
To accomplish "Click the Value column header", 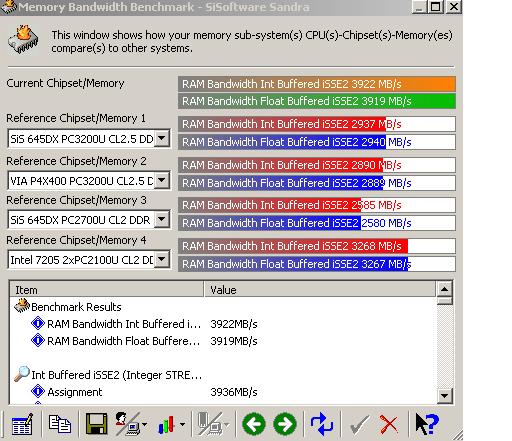I will point(320,289).
